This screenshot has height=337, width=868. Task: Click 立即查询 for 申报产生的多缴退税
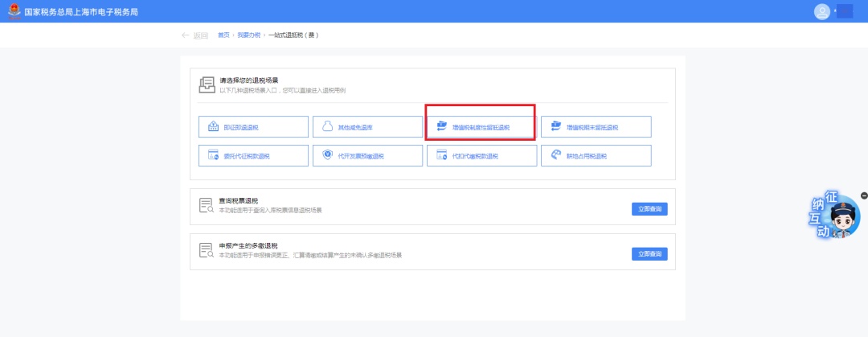[649, 253]
